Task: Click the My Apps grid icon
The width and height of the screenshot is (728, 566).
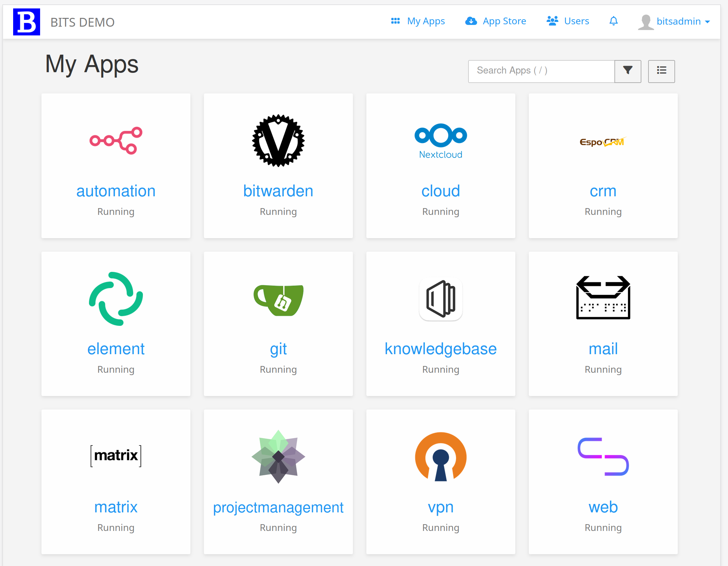Action: click(x=395, y=21)
